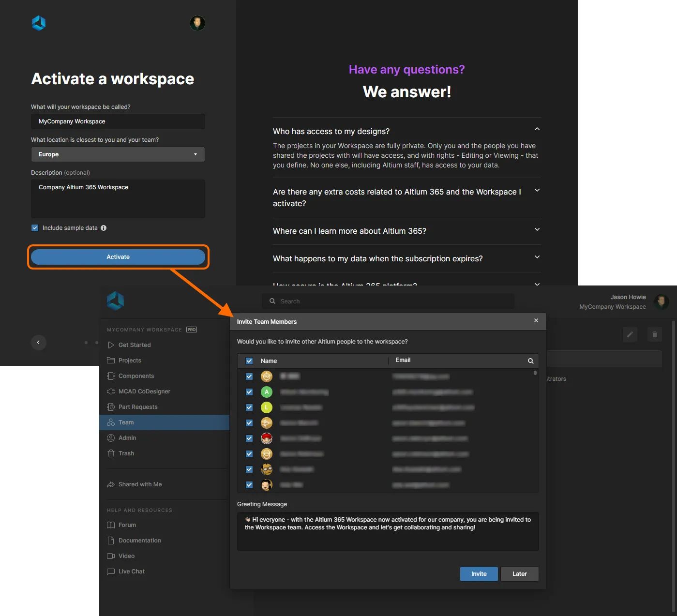This screenshot has width=677, height=616.
Task: Sort members by the Name column header
Action: 269,361
